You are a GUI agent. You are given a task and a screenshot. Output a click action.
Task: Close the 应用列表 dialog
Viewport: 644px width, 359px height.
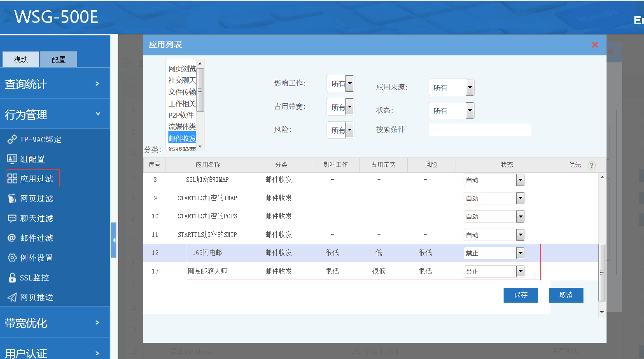tap(595, 45)
